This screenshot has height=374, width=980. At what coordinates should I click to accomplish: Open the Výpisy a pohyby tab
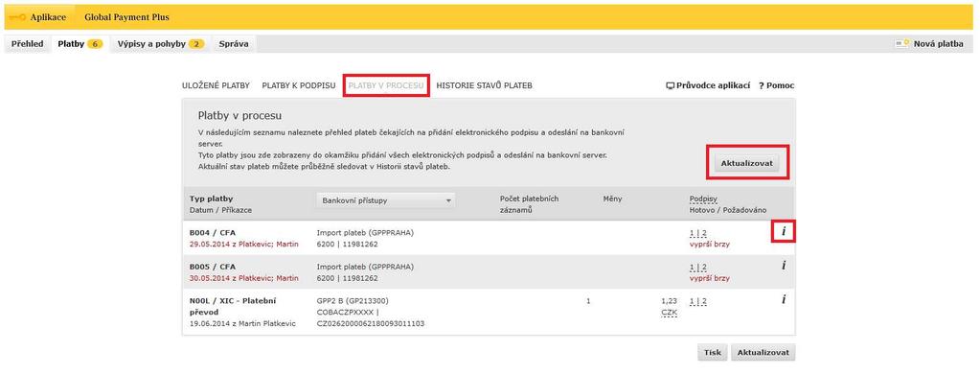[161, 44]
